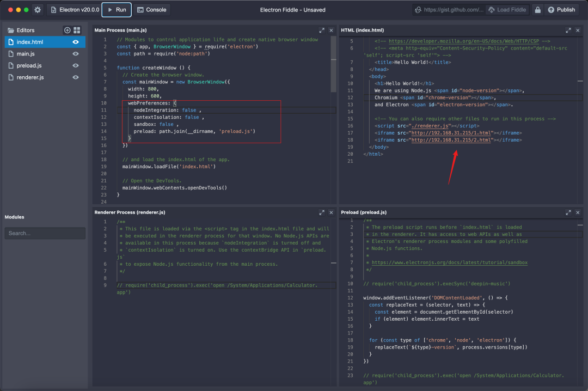
Task: Click the lock icon next to Publish
Action: pyautogui.click(x=537, y=10)
